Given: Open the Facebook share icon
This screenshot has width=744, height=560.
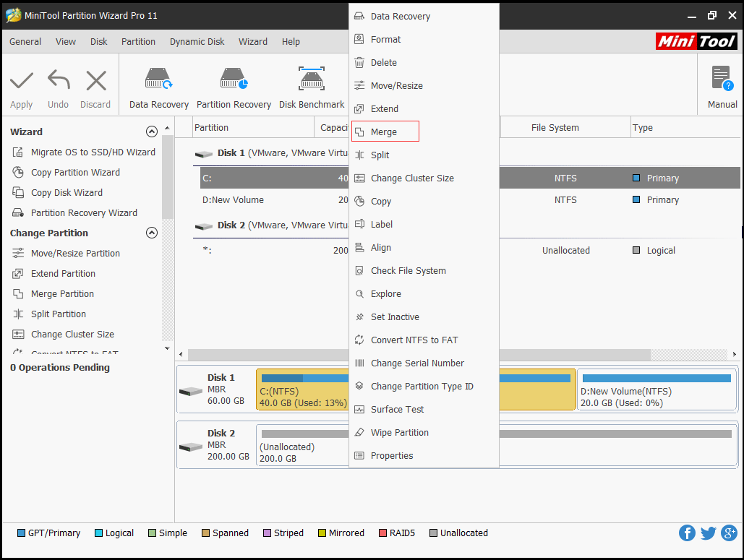Looking at the screenshot, I should (x=687, y=533).
